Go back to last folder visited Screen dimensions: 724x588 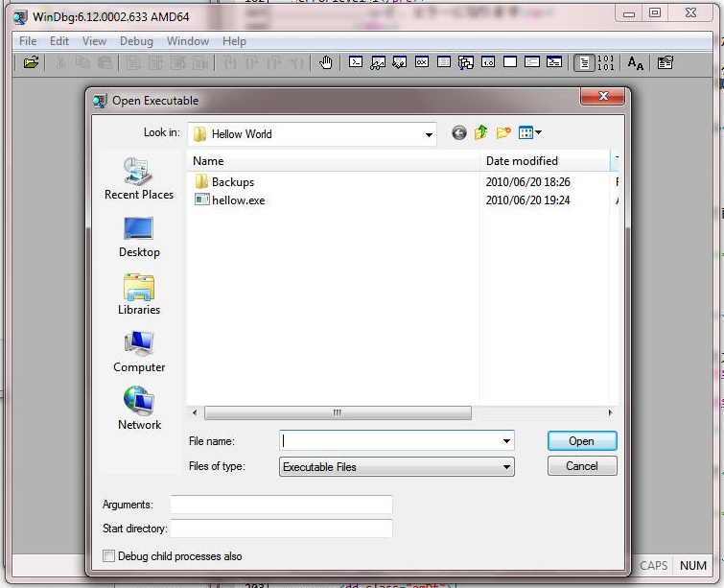[x=459, y=133]
